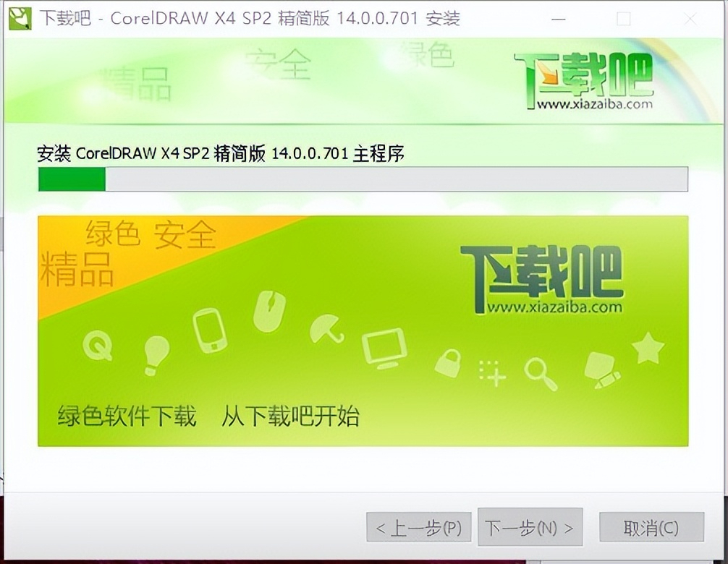Click the smartphone icon in the advertisement
This screenshot has width=728, height=564.
point(210,330)
